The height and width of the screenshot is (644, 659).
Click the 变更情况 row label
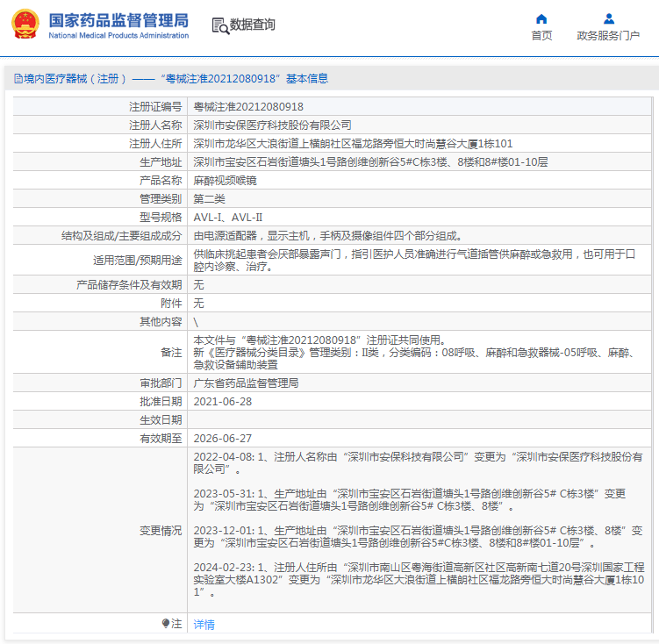coord(161,531)
